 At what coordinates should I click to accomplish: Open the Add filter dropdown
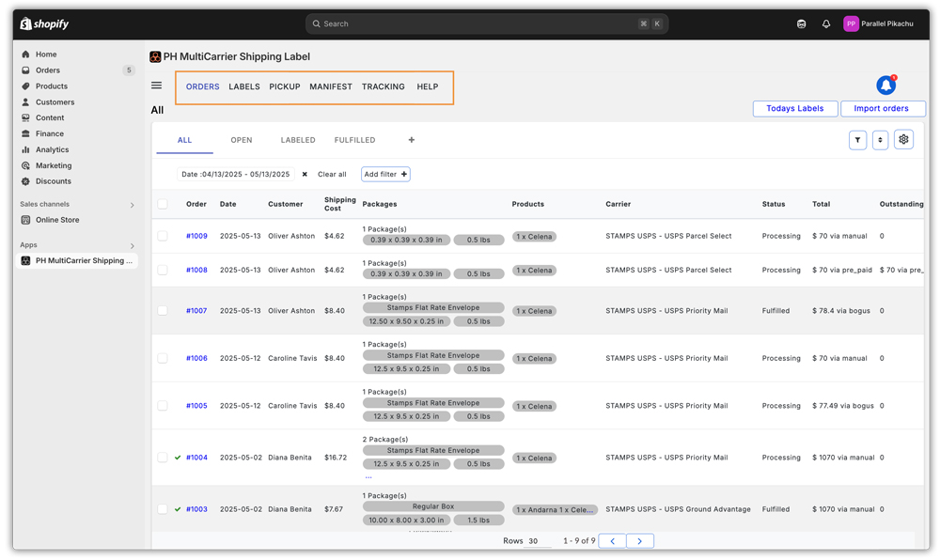pyautogui.click(x=385, y=174)
